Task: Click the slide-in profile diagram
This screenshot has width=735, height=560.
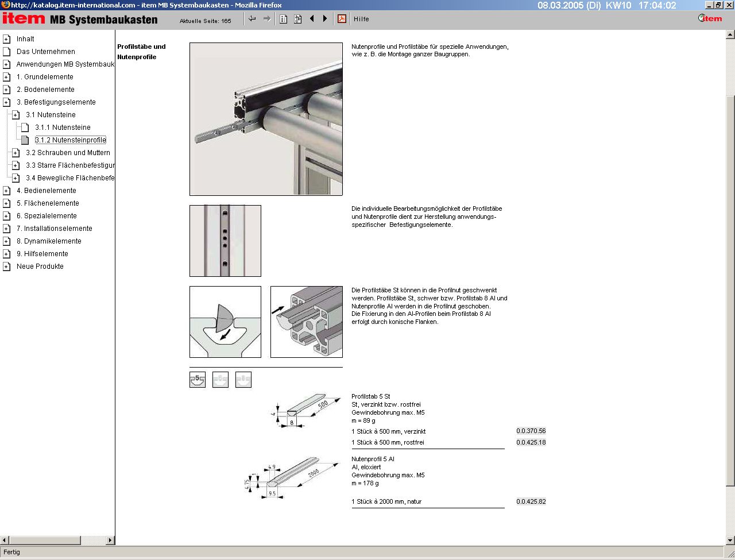Action: click(307, 322)
